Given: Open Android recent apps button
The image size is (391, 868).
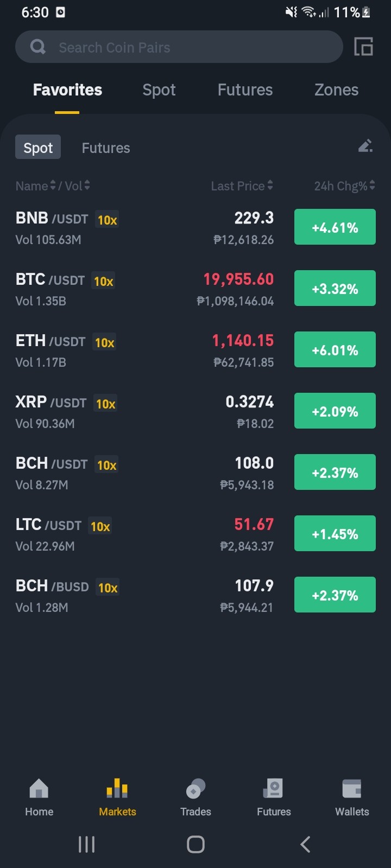Looking at the screenshot, I should pos(86,844).
